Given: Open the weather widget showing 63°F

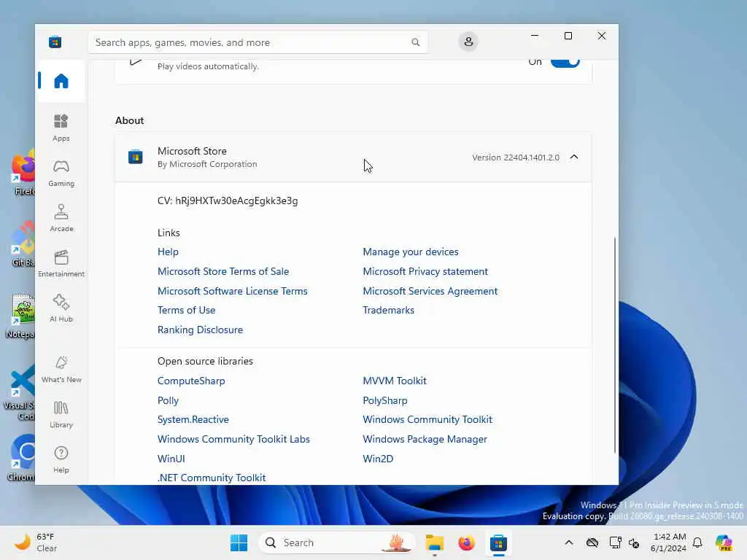Looking at the screenshot, I should tap(35, 542).
